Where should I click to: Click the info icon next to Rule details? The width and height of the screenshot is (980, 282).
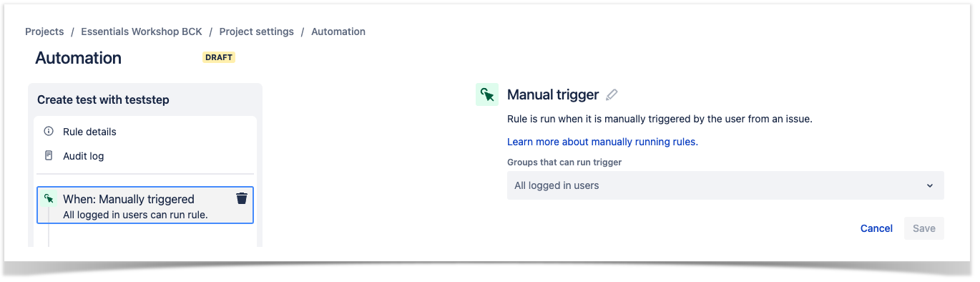pos(49,132)
